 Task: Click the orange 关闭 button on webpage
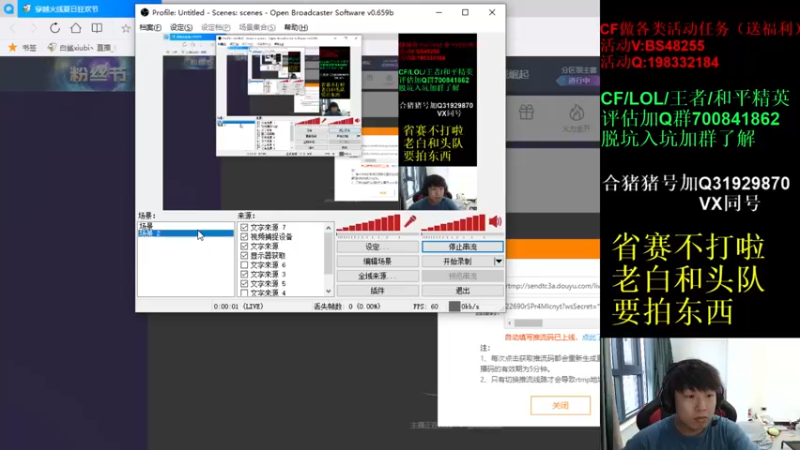point(560,406)
